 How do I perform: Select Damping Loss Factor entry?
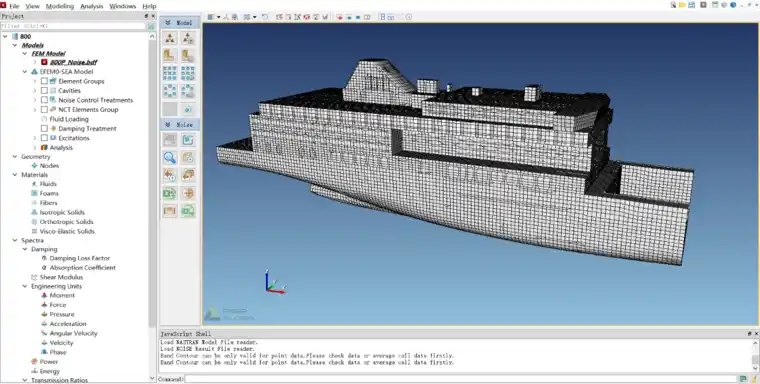click(79, 258)
